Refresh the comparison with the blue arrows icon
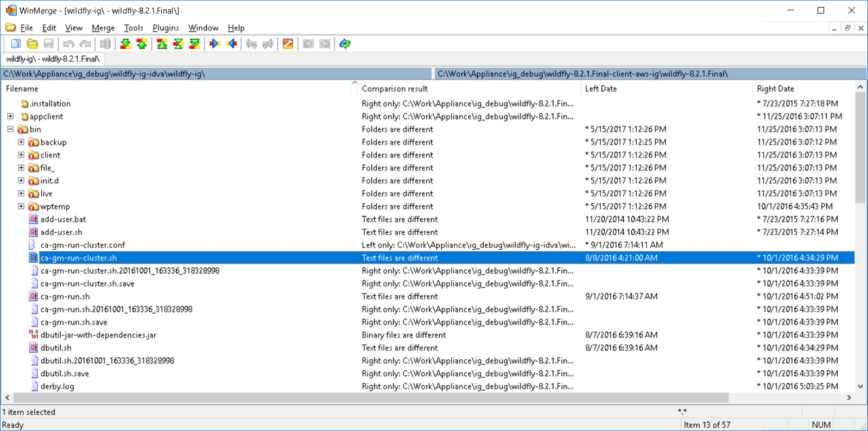The width and height of the screenshot is (868, 431). pyautogui.click(x=345, y=44)
